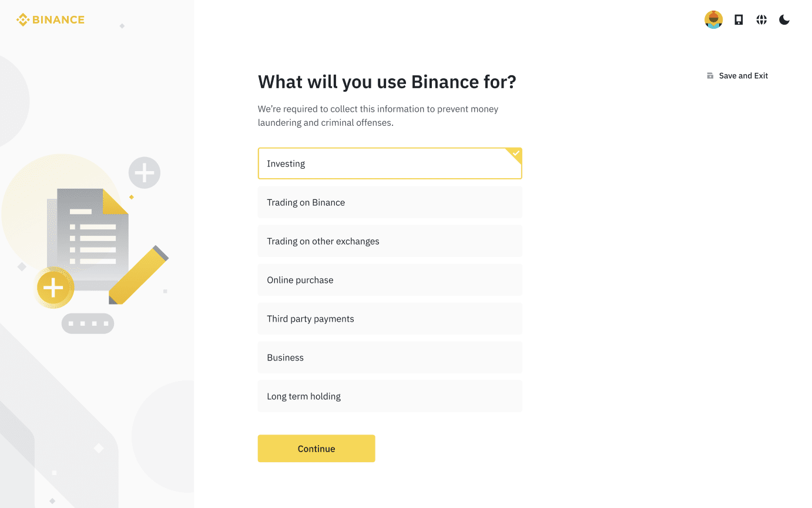Viewport: 812px width, 508px height.
Task: Select the Business option
Action: coord(390,357)
